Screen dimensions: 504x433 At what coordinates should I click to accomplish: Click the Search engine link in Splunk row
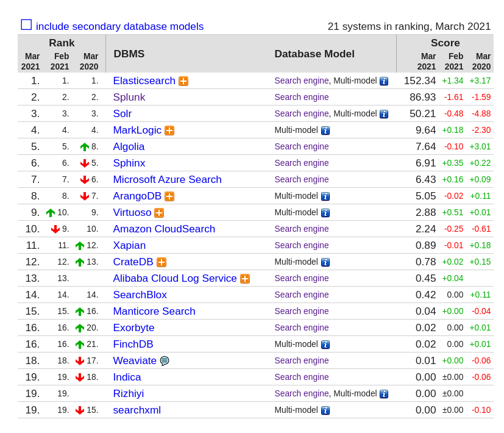[x=302, y=97]
